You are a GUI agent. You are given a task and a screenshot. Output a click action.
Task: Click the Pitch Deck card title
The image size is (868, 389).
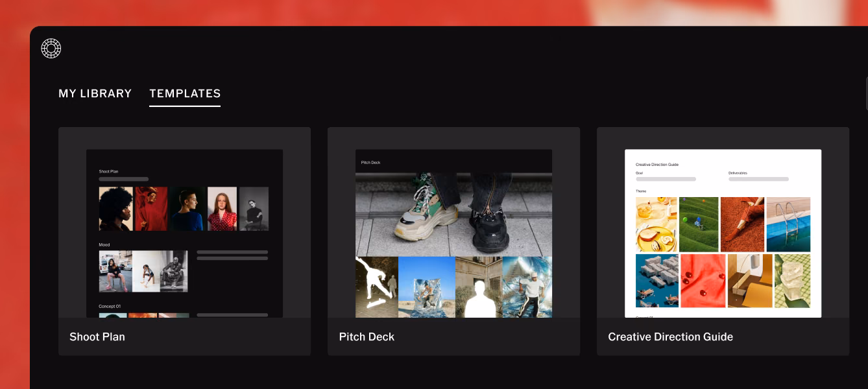pyautogui.click(x=367, y=337)
